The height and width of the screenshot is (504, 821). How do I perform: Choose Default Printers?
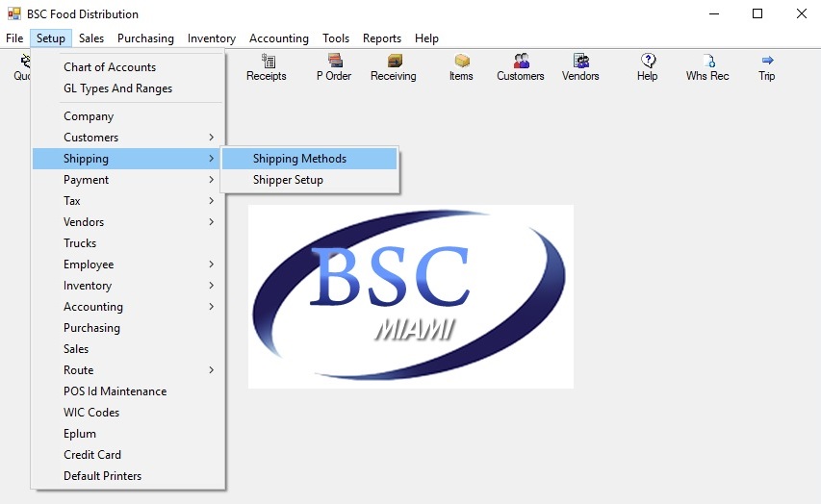[128, 476]
